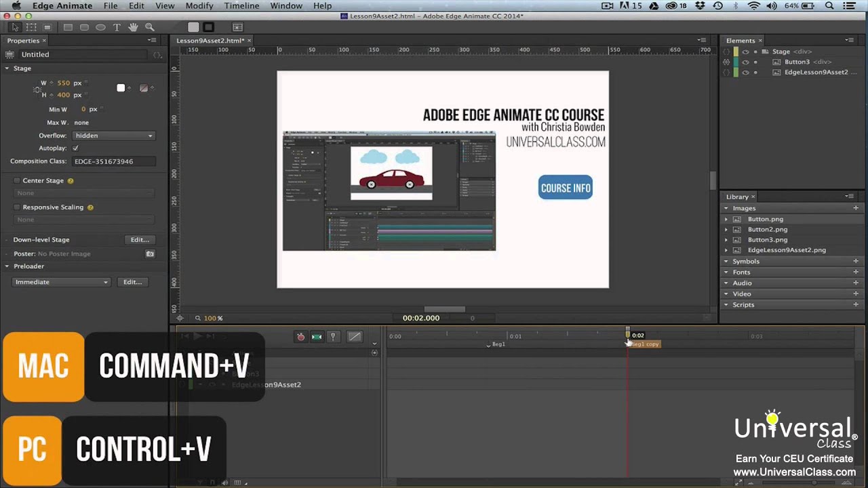Open actions for Button3 element
Image resolution: width=868 pixels, height=488 pixels.
(726, 62)
